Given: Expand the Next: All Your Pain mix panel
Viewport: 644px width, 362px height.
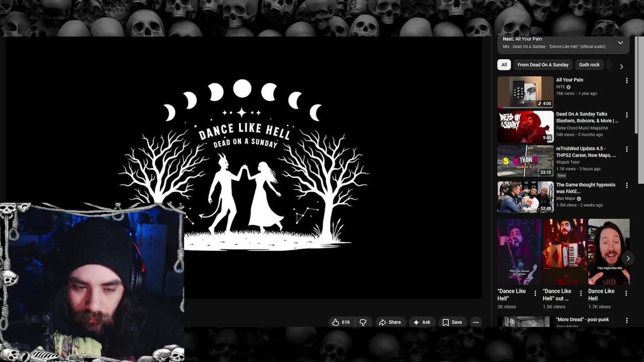Looking at the screenshot, I should [620, 43].
